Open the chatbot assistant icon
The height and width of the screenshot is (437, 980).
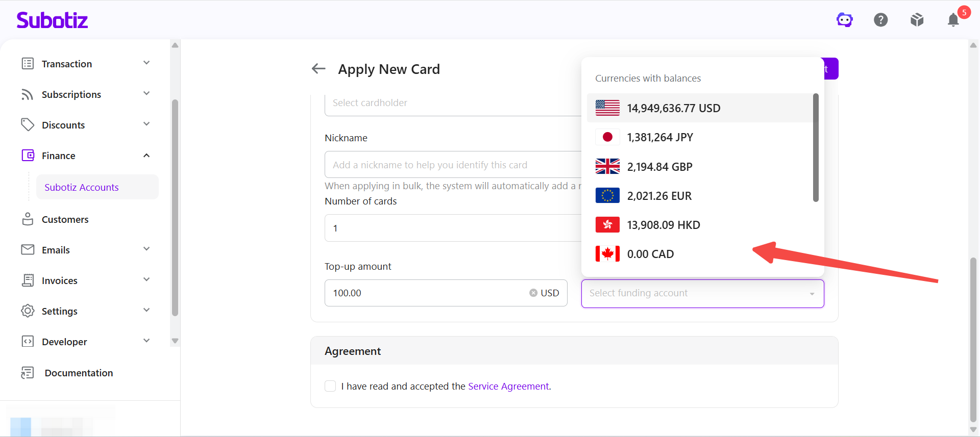pyautogui.click(x=845, y=20)
